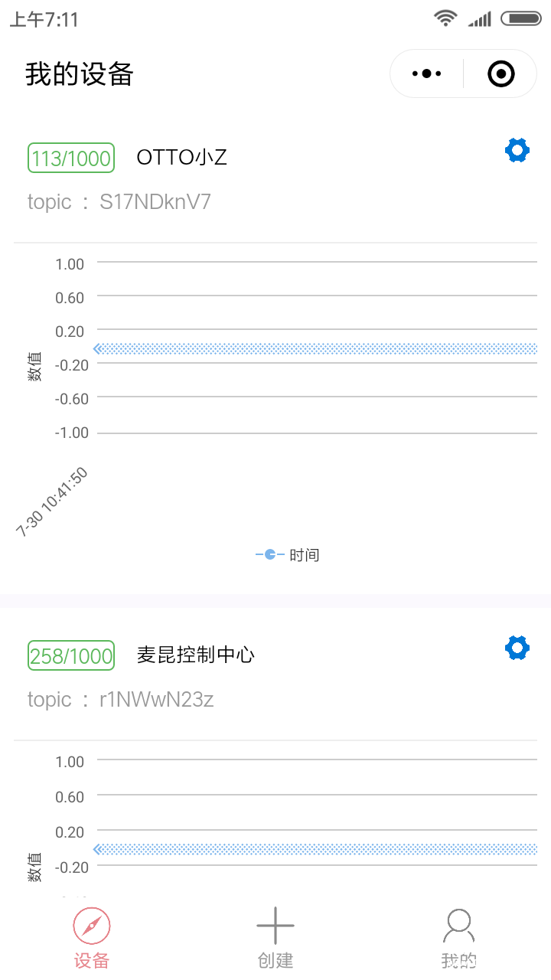Screen dimensions: 551x980
Task: Tap the compass icon in bottom bar
Action: pyautogui.click(x=92, y=926)
